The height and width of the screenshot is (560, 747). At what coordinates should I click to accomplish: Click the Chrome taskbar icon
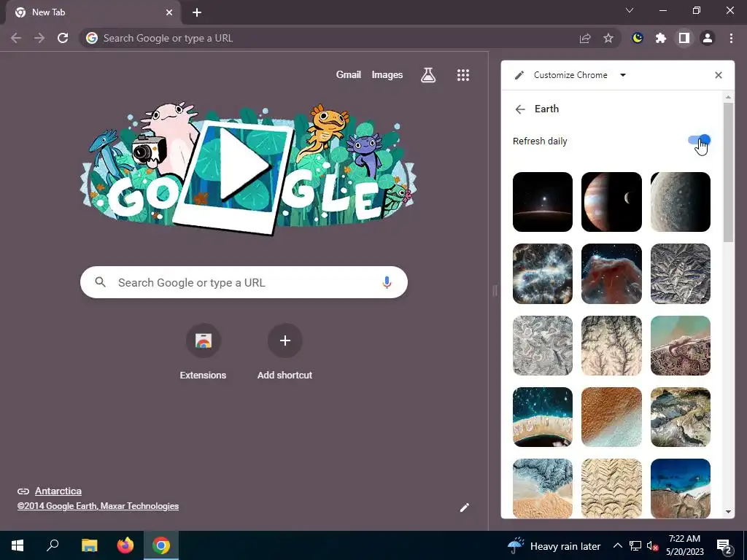click(x=161, y=545)
